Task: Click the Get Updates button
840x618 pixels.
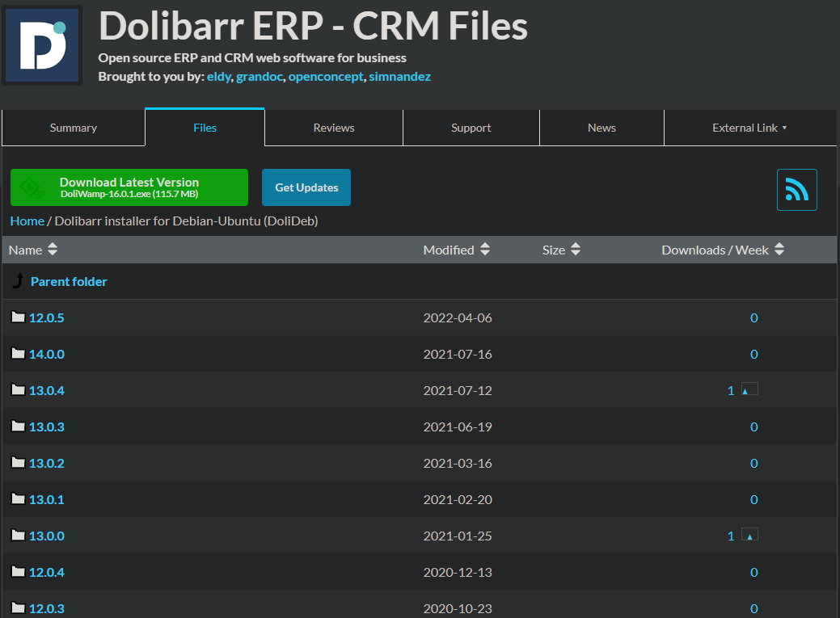Action: 306,187
